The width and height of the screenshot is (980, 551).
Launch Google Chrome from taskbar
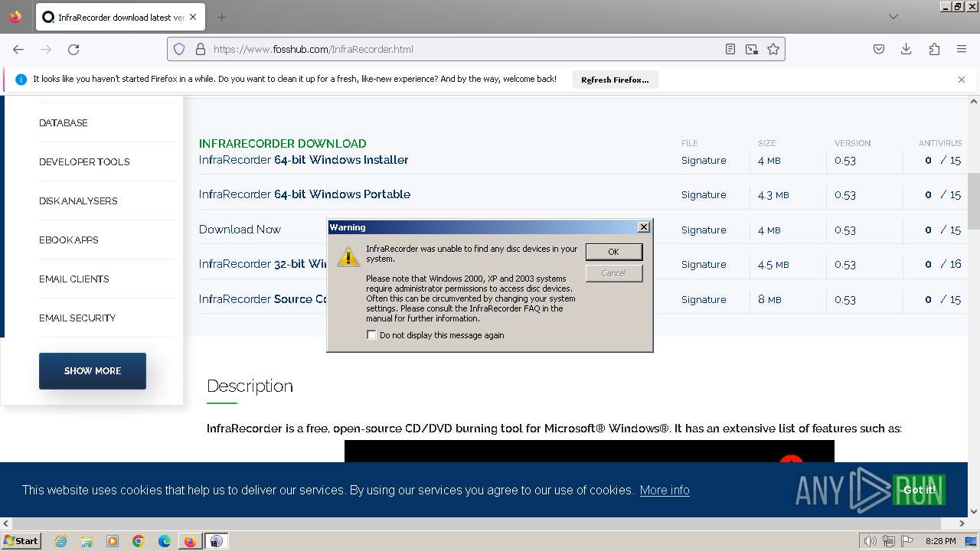(139, 541)
